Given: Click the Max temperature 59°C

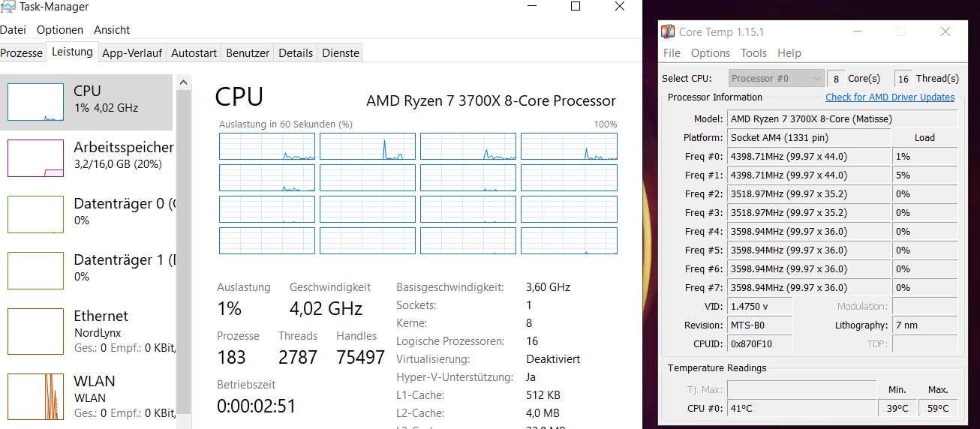Looking at the screenshot, I should (x=938, y=408).
